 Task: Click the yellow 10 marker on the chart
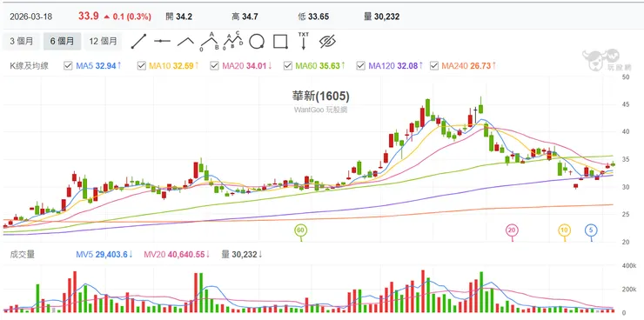point(564,230)
